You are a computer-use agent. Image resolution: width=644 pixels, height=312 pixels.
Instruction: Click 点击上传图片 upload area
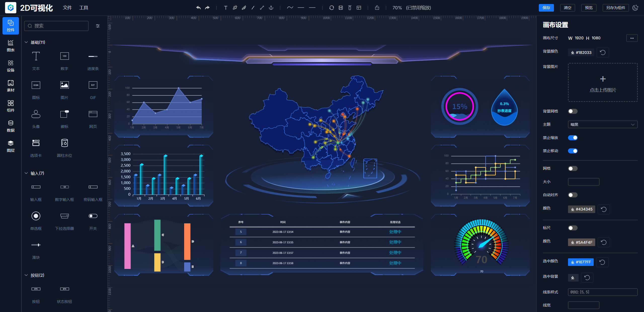603,82
